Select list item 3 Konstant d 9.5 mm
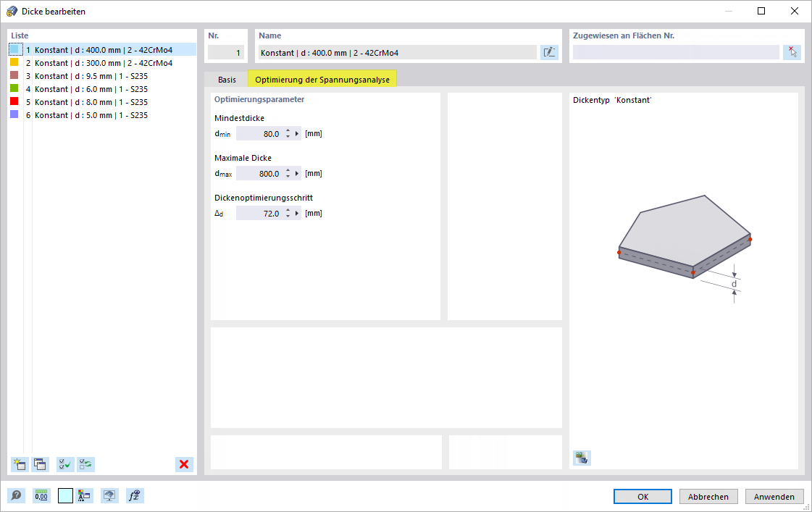Viewport: 812px width, 512px height. (103, 75)
